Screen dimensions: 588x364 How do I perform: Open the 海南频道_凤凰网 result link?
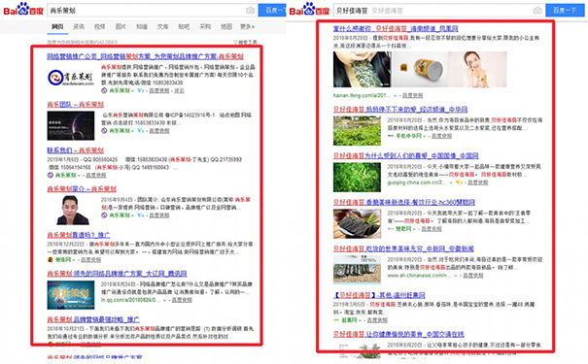click(396, 28)
